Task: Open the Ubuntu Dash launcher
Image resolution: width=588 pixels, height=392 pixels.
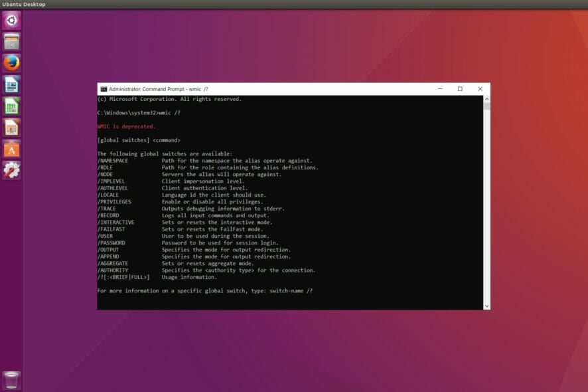Action: 9,21
